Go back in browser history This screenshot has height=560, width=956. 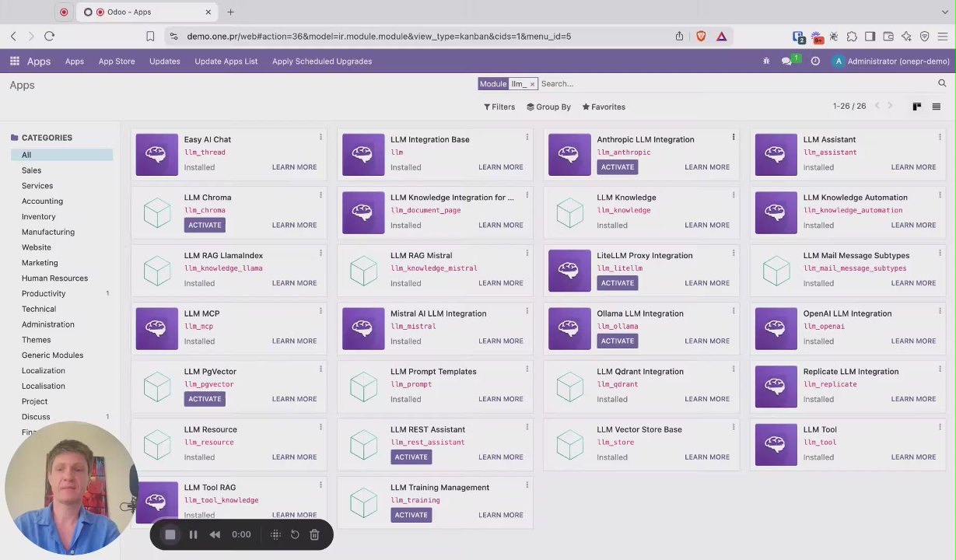(x=13, y=36)
